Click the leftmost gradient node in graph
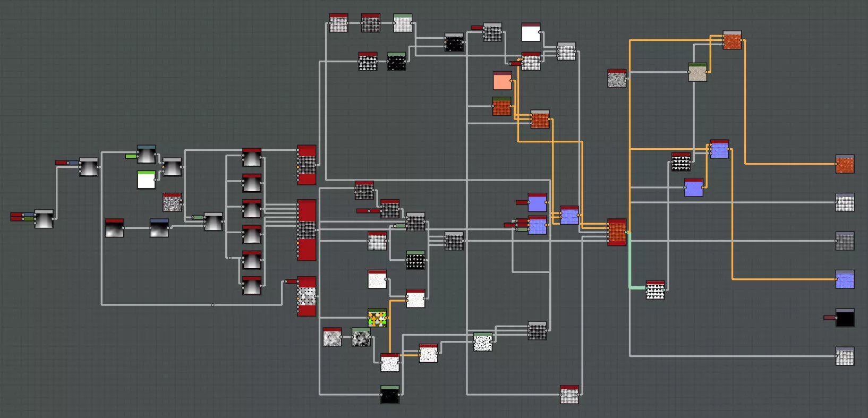Screen dimensions: 868x418 pyautogui.click(x=44, y=219)
